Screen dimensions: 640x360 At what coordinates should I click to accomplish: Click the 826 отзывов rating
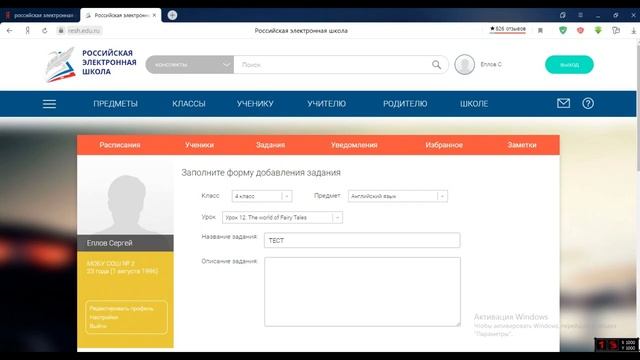coord(508,29)
